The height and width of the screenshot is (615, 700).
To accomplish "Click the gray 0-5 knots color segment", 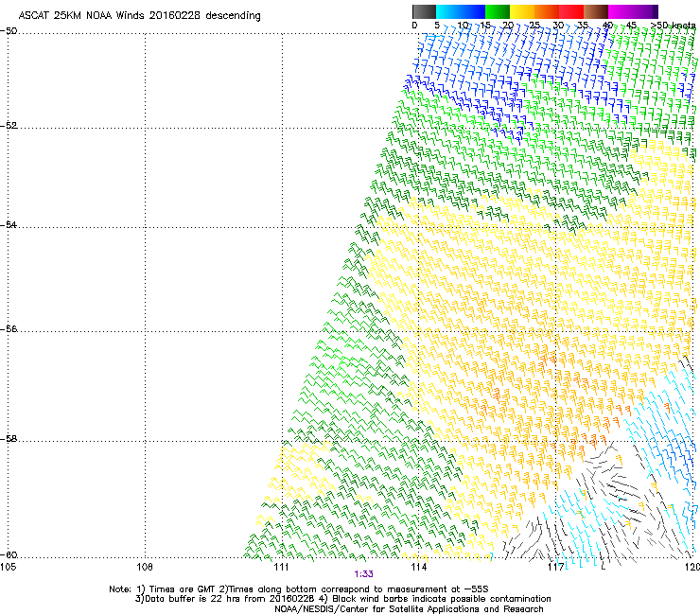I will point(424,11).
